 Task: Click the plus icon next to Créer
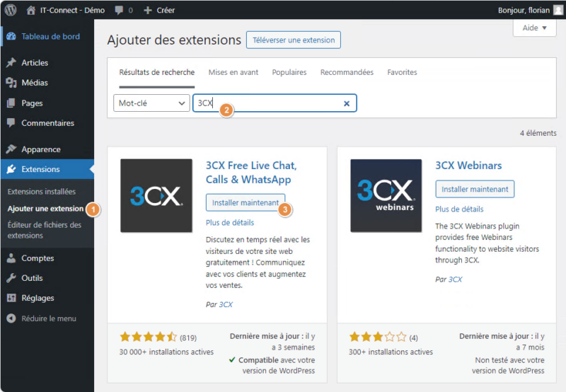[148, 10]
